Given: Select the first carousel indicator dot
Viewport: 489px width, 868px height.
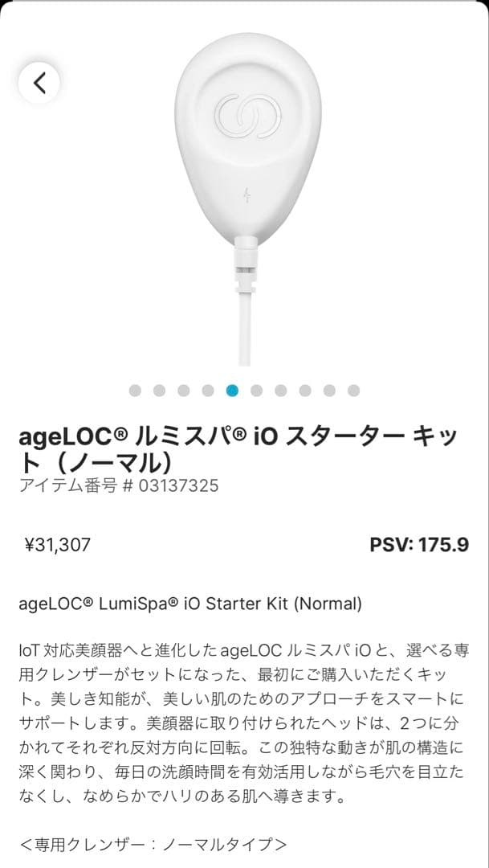Looking at the screenshot, I should (138, 390).
